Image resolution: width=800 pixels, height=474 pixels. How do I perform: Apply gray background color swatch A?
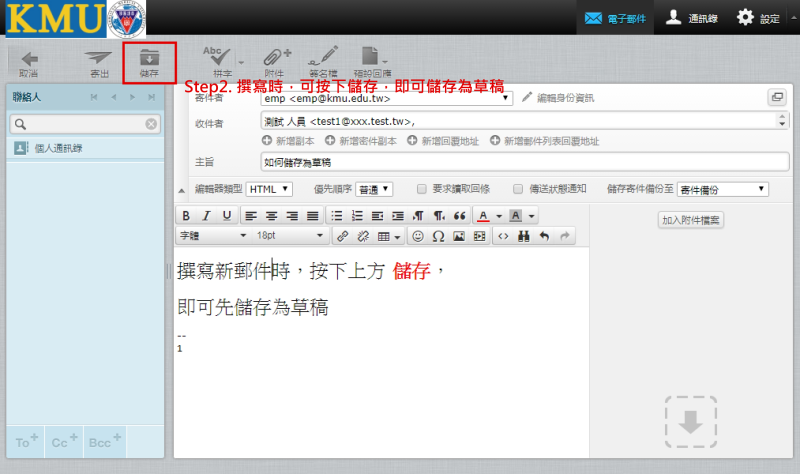pos(516,216)
